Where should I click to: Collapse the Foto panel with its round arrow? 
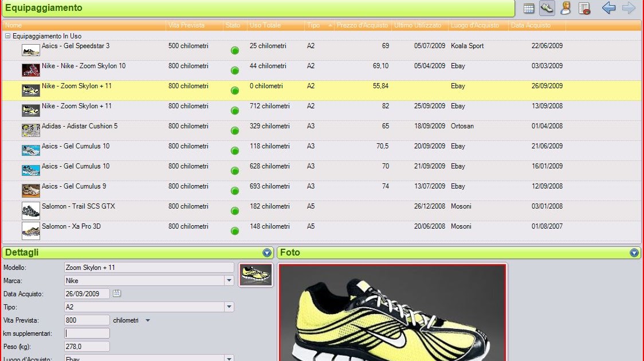(634, 253)
